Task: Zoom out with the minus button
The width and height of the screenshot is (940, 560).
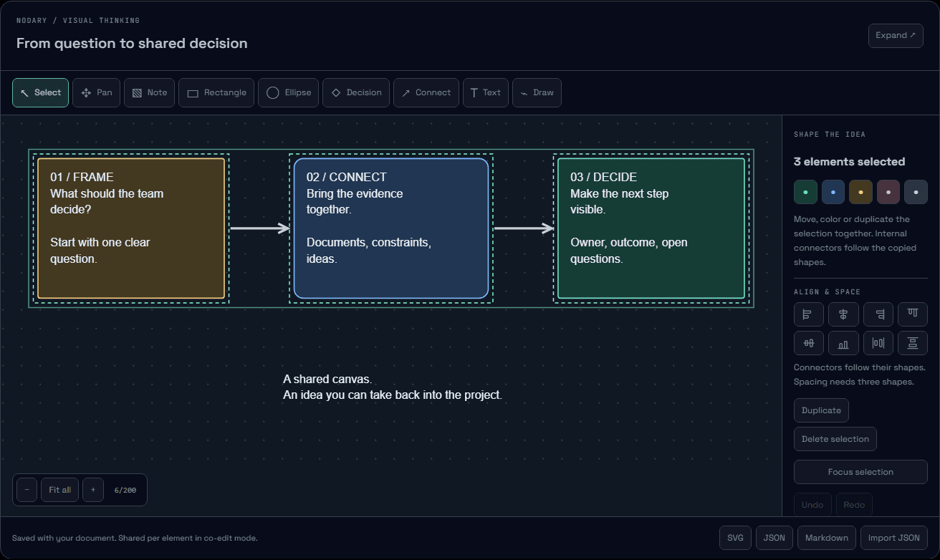Action: (x=27, y=490)
